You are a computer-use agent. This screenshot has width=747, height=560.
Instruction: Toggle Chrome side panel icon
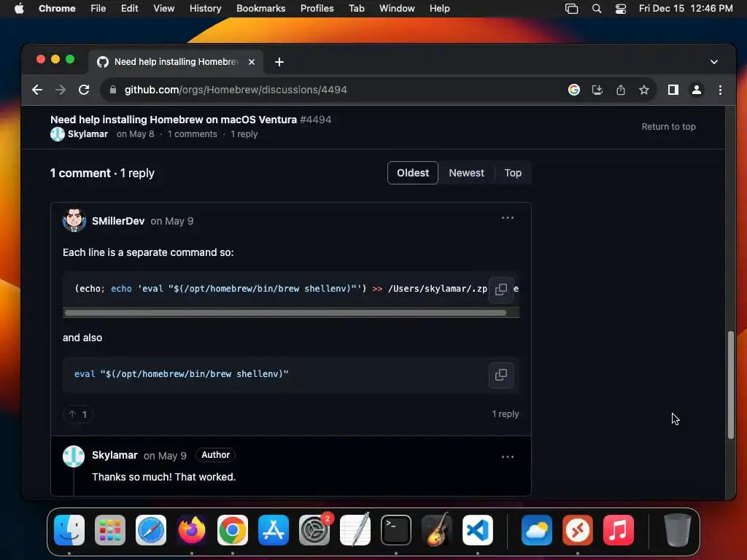(x=673, y=90)
